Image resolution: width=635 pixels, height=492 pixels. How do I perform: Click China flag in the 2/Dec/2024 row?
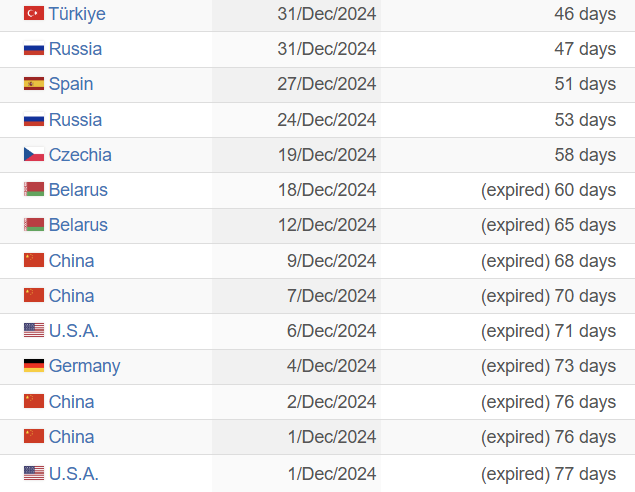(x=34, y=402)
